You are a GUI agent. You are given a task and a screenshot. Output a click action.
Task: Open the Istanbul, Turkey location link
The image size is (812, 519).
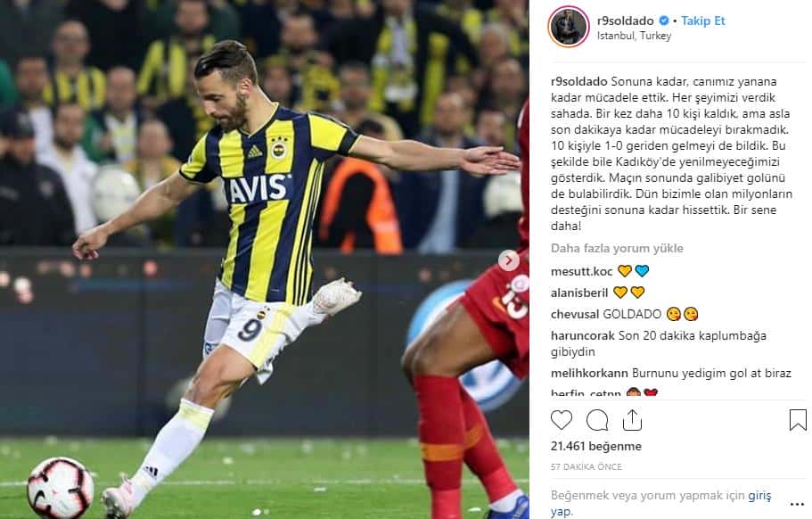click(x=634, y=36)
